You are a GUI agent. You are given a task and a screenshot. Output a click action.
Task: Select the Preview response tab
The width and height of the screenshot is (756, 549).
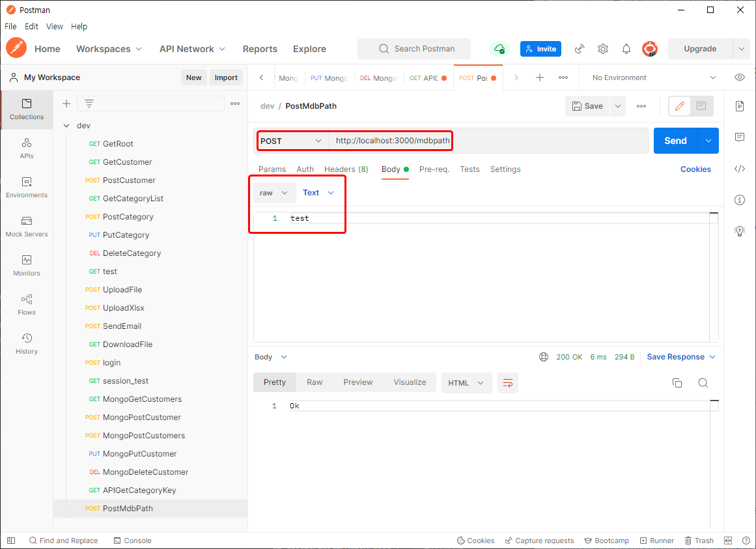coord(357,382)
